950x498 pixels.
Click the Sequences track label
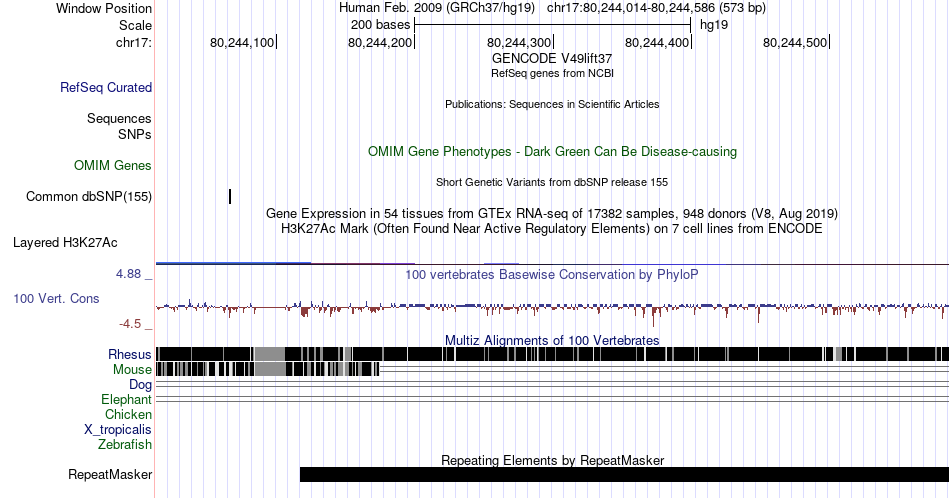119,118
